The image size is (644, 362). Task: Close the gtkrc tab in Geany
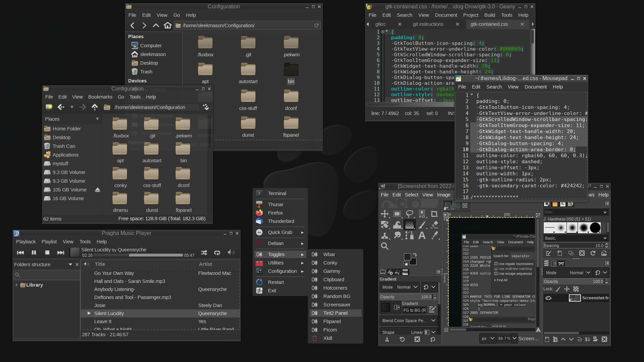click(x=399, y=24)
